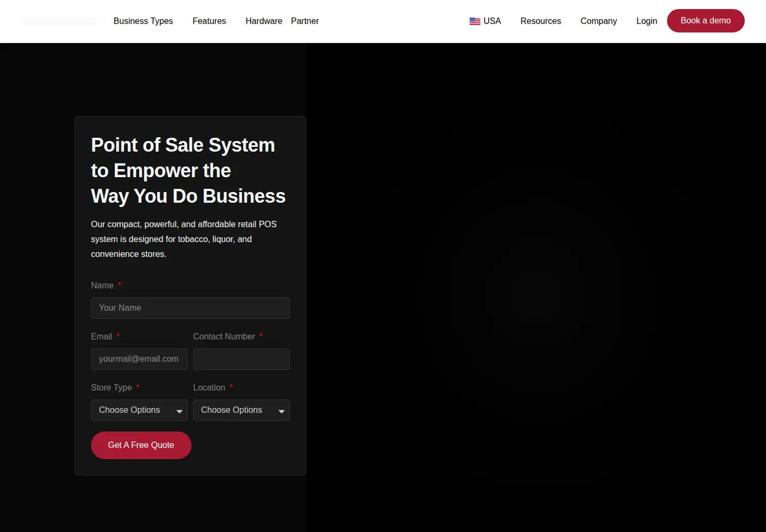Open the Partner nav link

click(x=305, y=21)
